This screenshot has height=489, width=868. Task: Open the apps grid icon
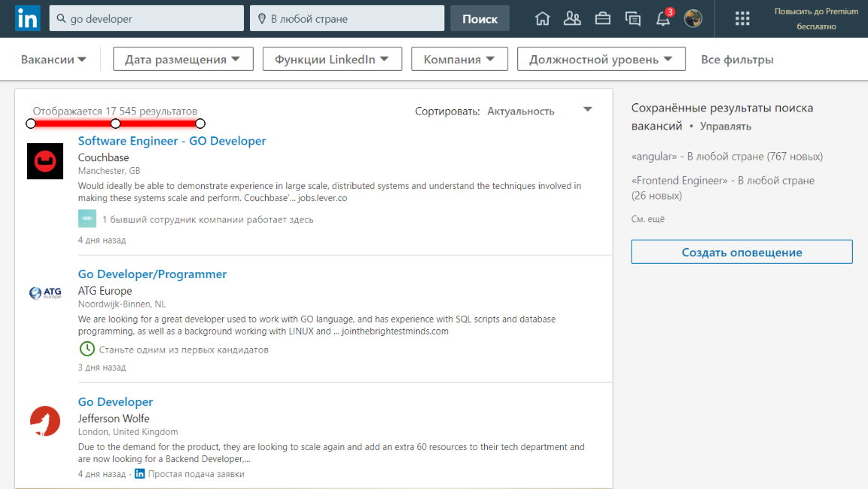point(742,19)
